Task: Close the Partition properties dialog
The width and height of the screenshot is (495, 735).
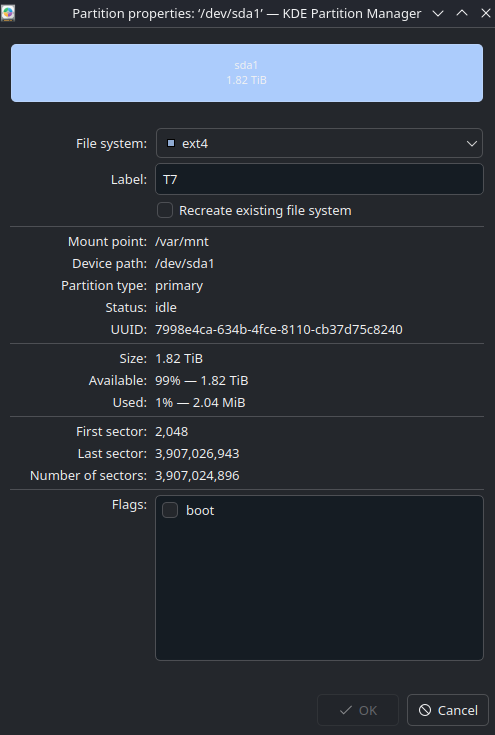Action: pyautogui.click(x=486, y=14)
